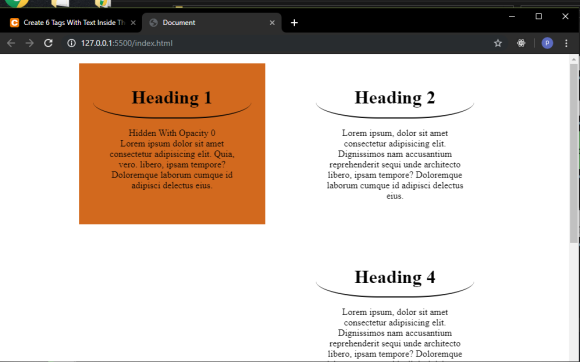The image size is (580, 362).
Task: Click the 'Heading 1' title
Action: click(x=172, y=98)
